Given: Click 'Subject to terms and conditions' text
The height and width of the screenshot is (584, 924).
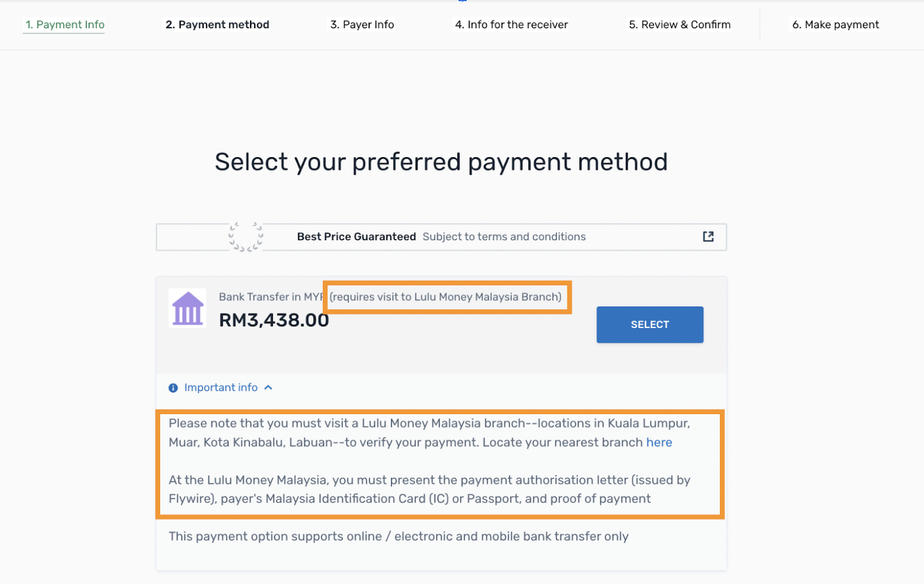Looking at the screenshot, I should [x=504, y=237].
